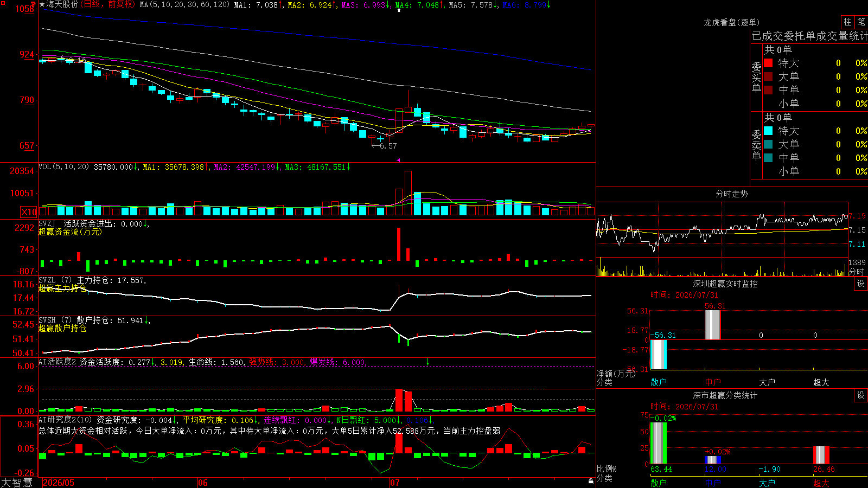This screenshot has width=868, height=488.
Task: Click the 深圳超赢实时监控 panel title
Action: click(725, 284)
